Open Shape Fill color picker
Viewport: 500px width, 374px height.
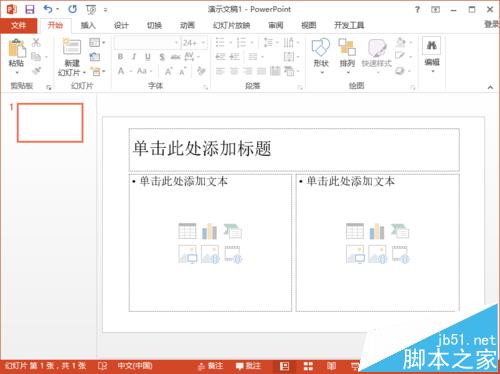(x=403, y=42)
